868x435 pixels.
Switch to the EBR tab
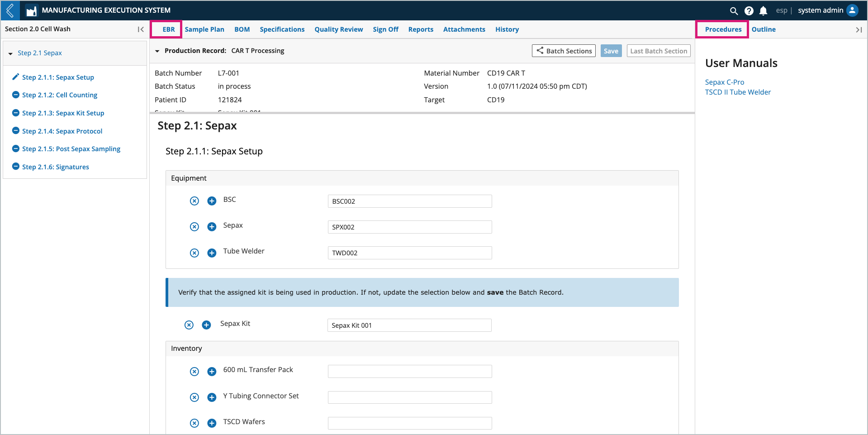[169, 29]
